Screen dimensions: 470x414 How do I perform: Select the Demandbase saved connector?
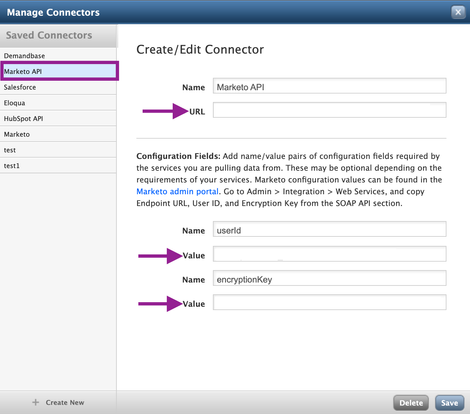point(58,55)
